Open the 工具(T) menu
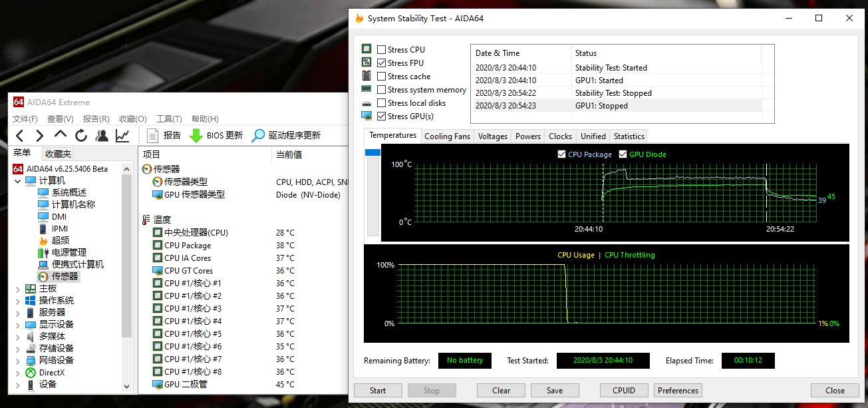Screen dimensions: 868x408 169,119
